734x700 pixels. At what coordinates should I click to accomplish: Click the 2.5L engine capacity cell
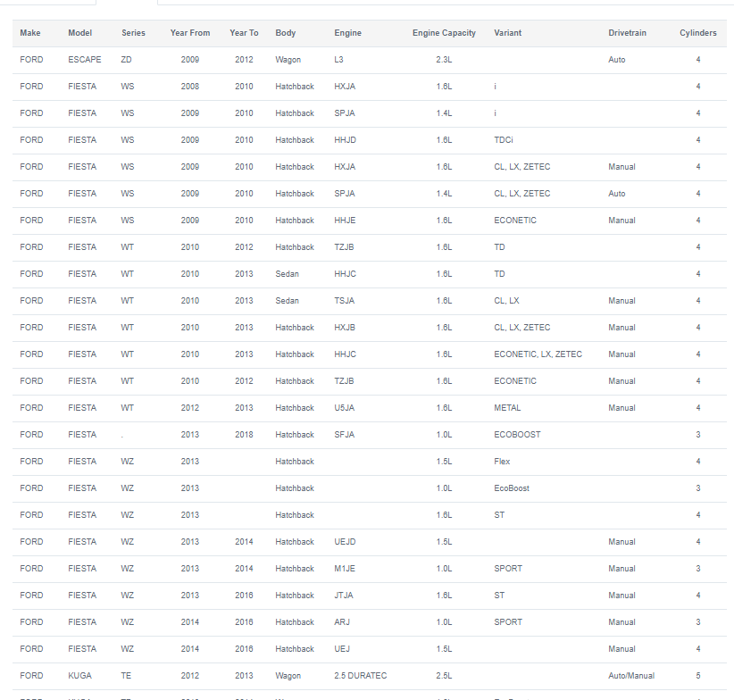click(444, 676)
